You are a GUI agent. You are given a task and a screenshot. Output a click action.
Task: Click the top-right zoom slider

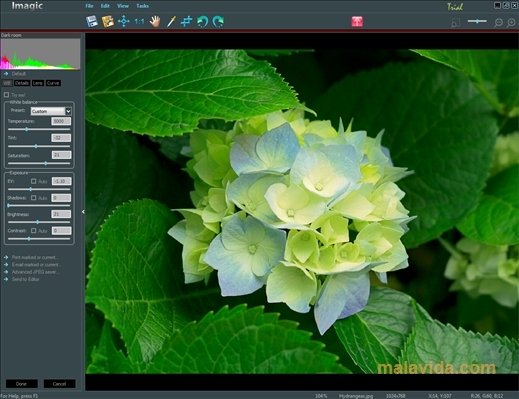point(477,21)
